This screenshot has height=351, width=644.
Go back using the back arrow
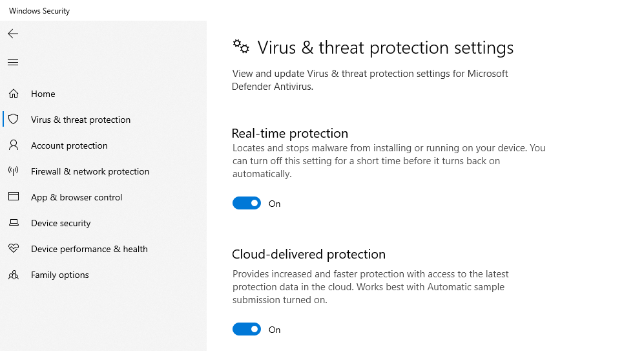click(x=13, y=34)
